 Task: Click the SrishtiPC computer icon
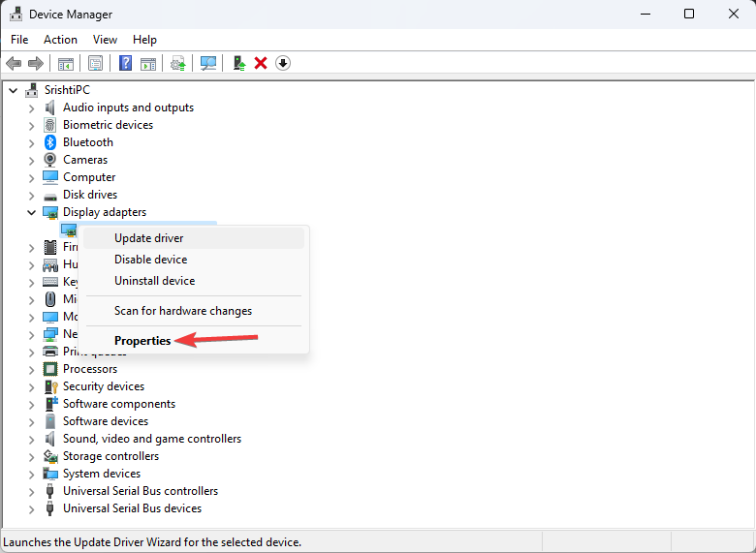coord(32,90)
